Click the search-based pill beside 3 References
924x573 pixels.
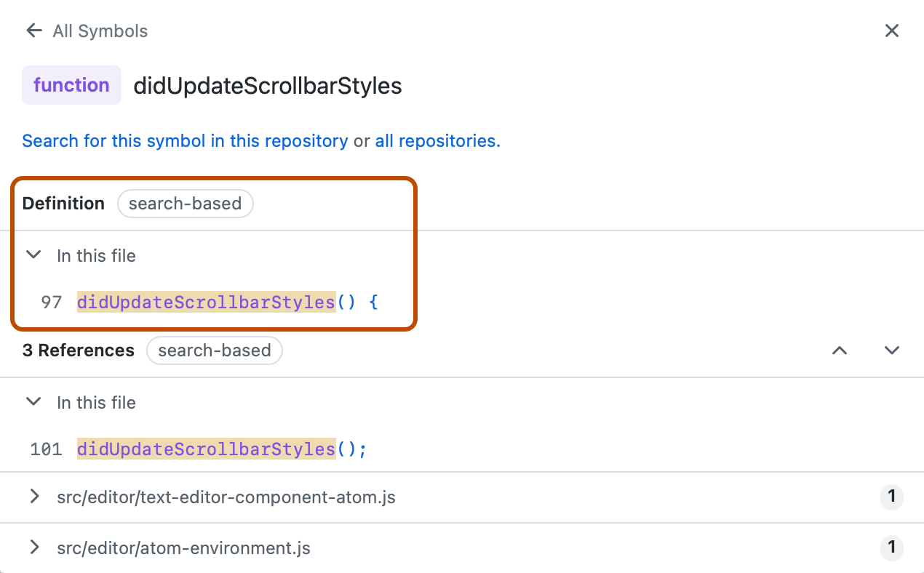[215, 350]
